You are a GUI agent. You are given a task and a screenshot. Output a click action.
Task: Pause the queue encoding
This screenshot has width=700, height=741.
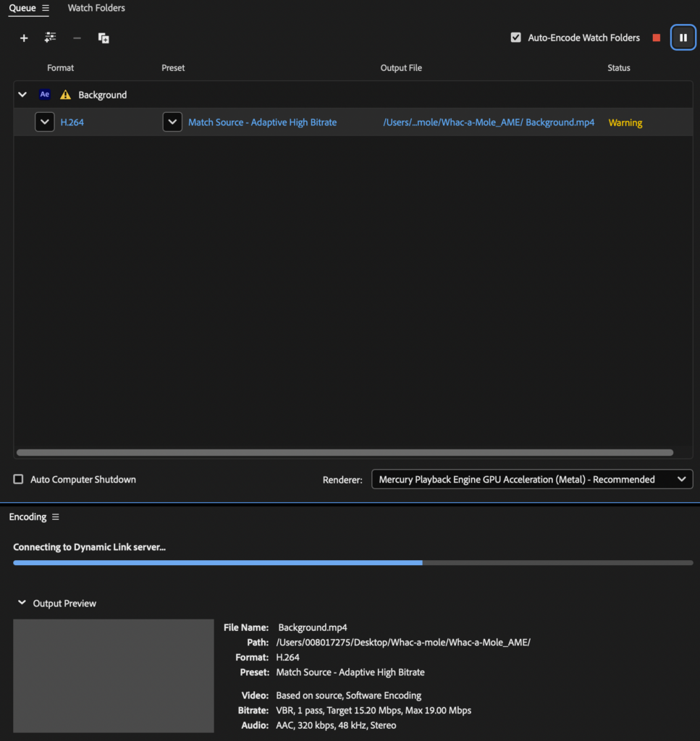click(x=683, y=38)
